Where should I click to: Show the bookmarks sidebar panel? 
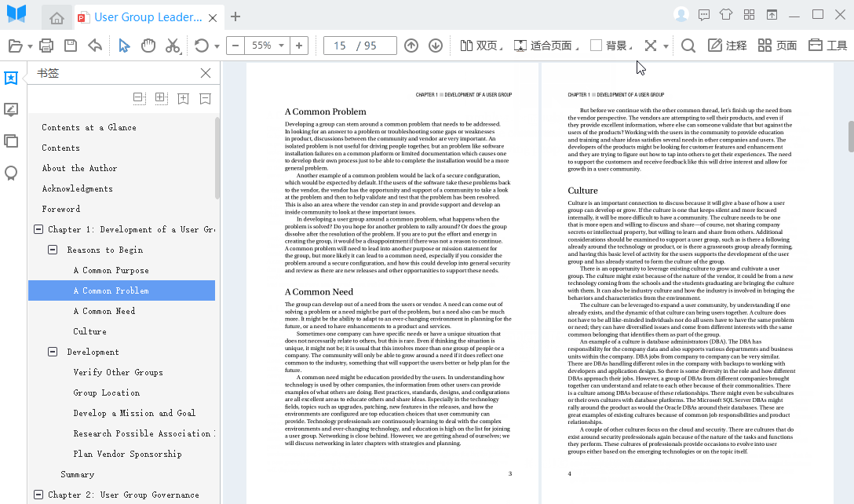[11, 78]
